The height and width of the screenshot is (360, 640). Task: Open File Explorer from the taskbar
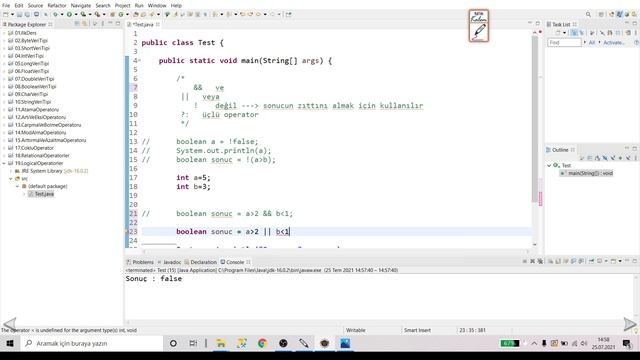tap(221, 343)
